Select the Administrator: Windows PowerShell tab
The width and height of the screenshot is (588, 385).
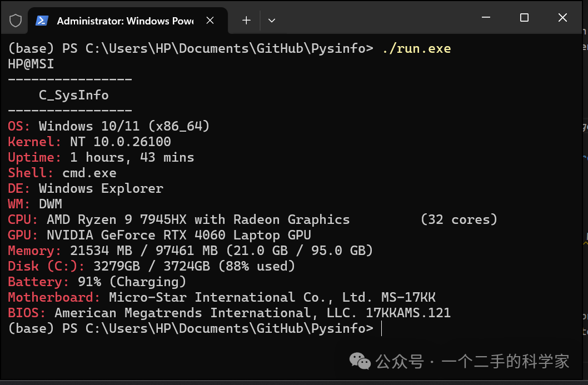(128, 21)
